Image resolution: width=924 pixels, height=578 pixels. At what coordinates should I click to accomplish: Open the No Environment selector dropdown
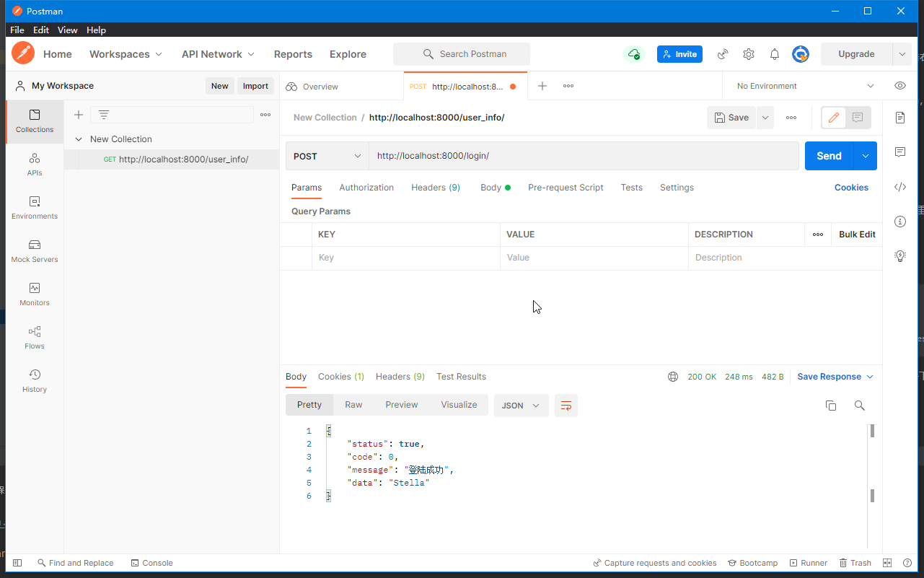point(805,86)
